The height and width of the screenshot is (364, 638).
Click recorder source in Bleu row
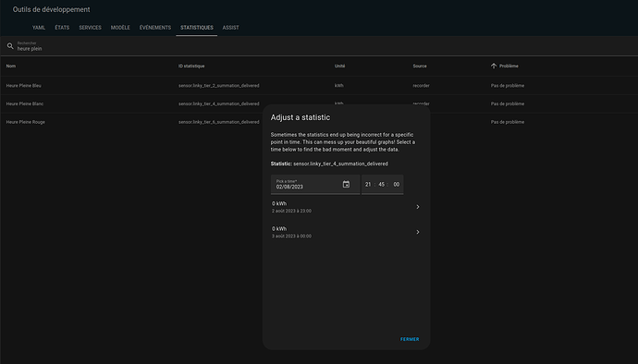point(421,86)
